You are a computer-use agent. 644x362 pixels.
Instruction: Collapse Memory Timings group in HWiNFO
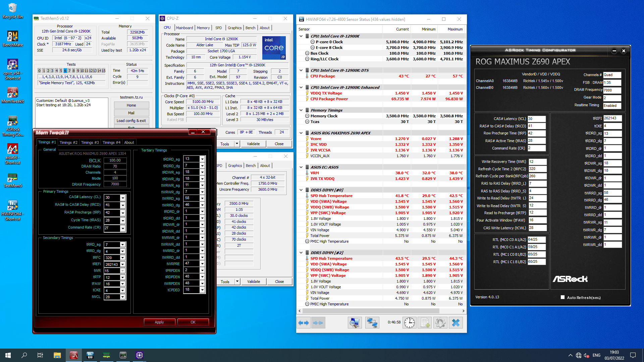301,110
